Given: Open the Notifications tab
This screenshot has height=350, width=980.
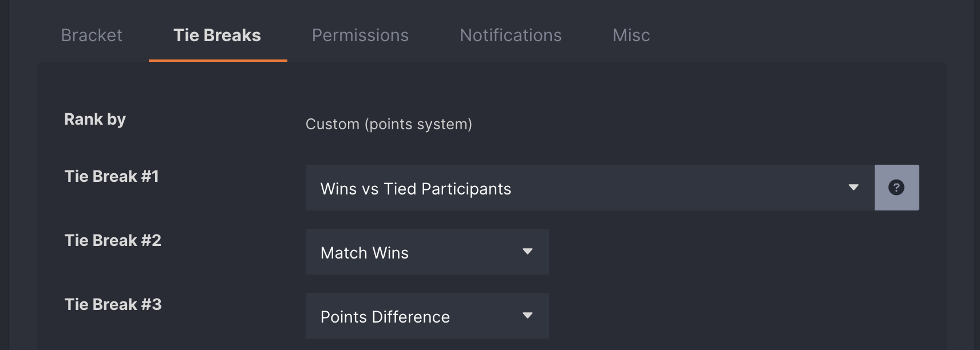Looking at the screenshot, I should (511, 35).
